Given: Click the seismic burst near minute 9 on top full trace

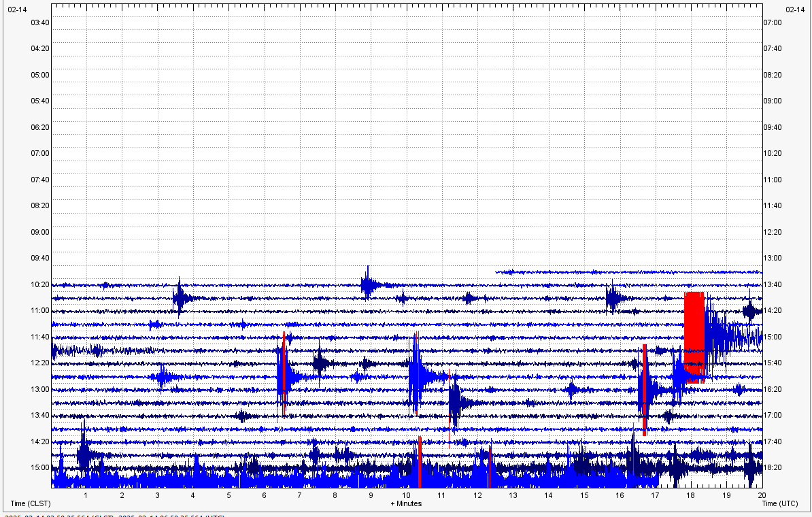Looking at the screenshot, I should coord(368,283).
